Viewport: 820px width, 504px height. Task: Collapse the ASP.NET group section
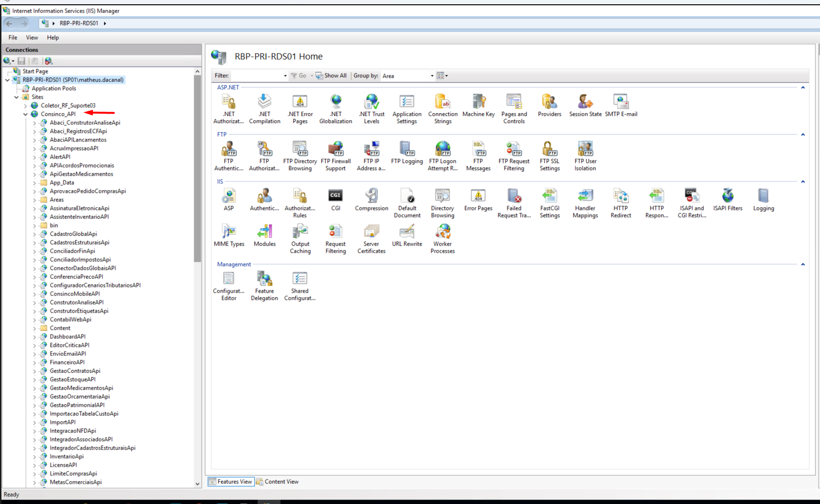click(x=803, y=87)
